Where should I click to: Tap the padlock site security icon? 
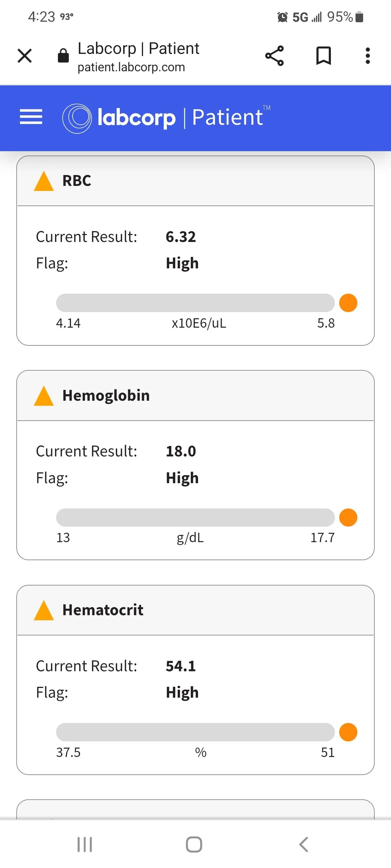coord(63,56)
